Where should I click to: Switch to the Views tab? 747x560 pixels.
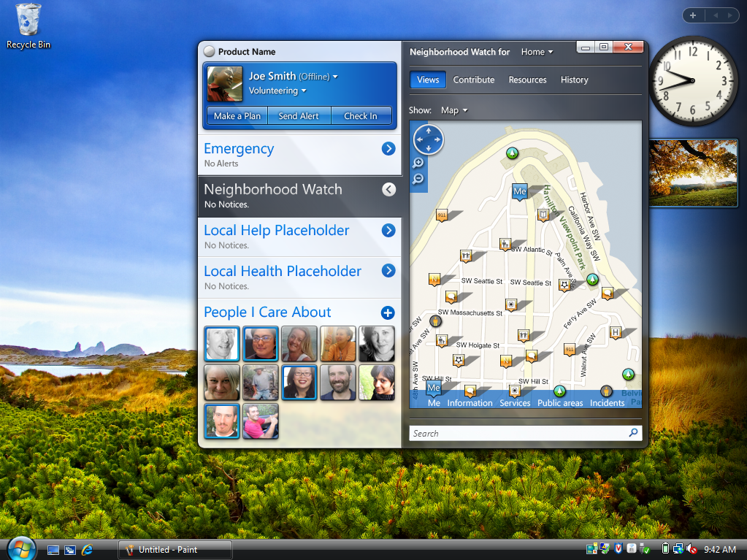[428, 80]
